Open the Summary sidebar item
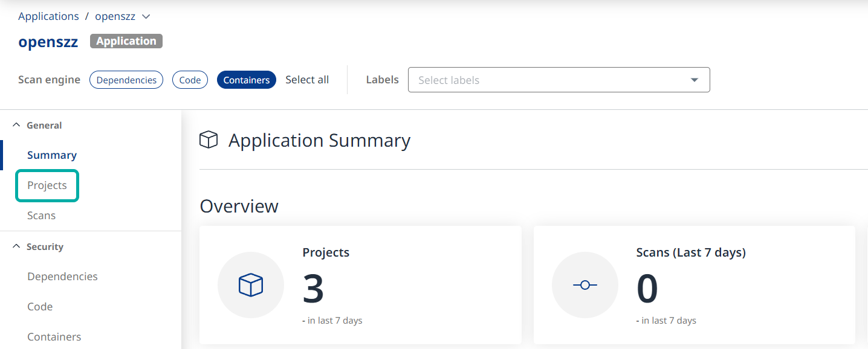This screenshot has height=349, width=868. click(x=52, y=155)
